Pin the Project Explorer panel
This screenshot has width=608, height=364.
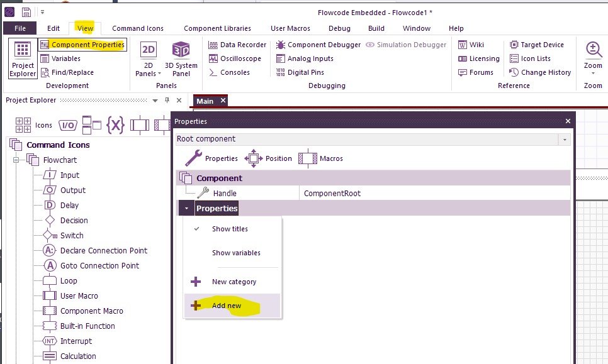click(166, 101)
